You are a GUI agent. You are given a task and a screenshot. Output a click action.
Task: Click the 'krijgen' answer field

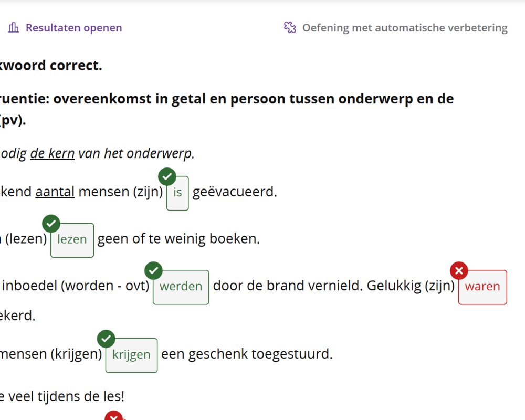[x=131, y=355]
